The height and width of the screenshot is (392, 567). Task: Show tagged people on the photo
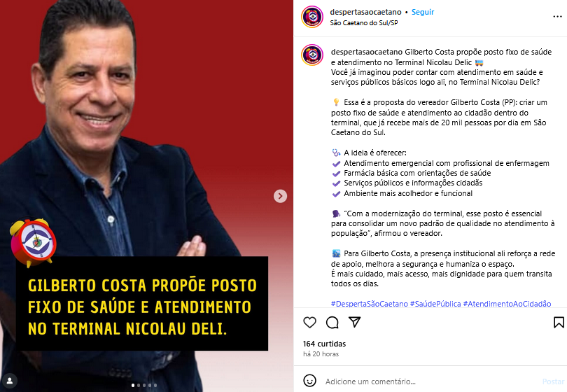coord(10,381)
